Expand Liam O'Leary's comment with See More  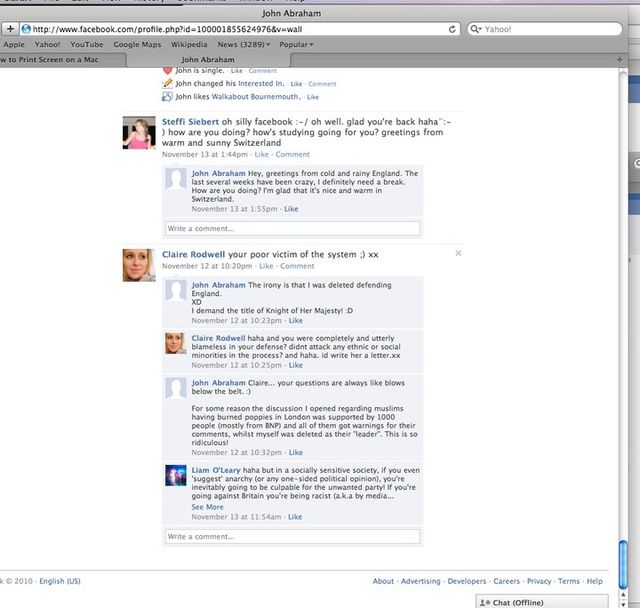(208, 507)
